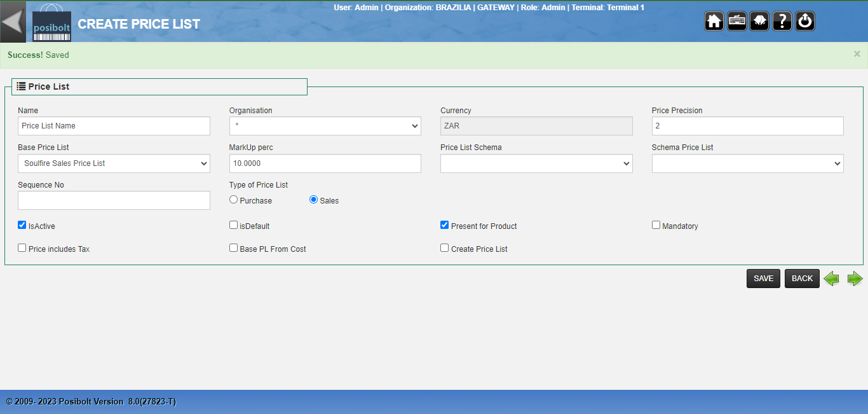
Task: Click the Posibolt shopping bag logo
Action: pyautogui.click(x=51, y=23)
